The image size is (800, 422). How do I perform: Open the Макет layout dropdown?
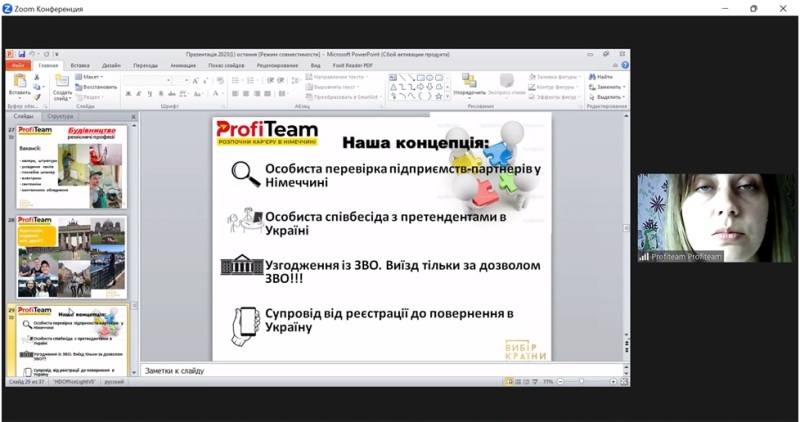(x=89, y=77)
